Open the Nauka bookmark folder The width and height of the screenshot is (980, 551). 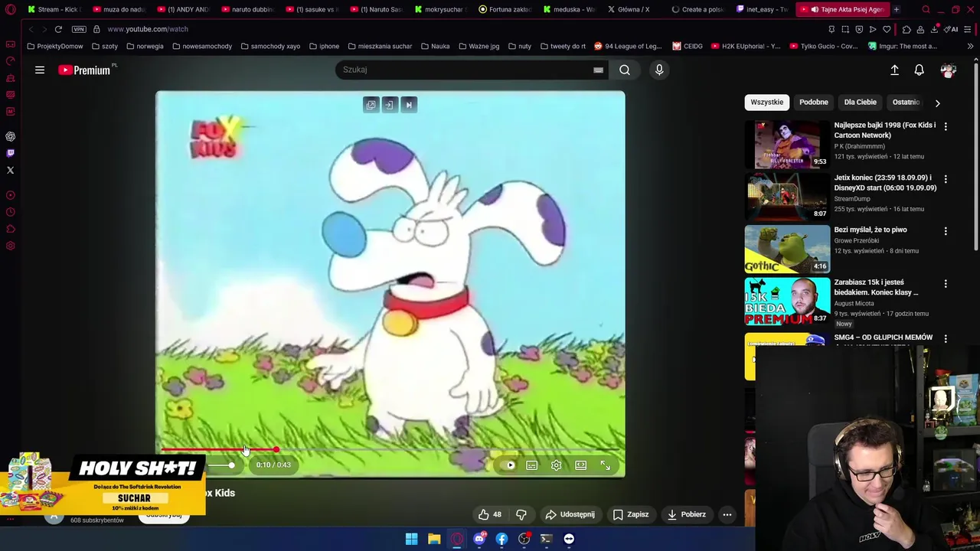tap(435, 46)
